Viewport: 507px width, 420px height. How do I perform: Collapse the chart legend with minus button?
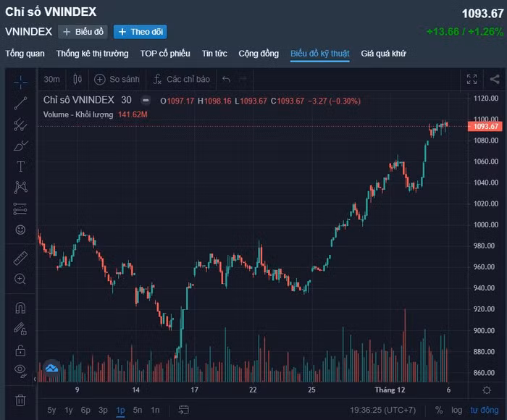[146, 101]
